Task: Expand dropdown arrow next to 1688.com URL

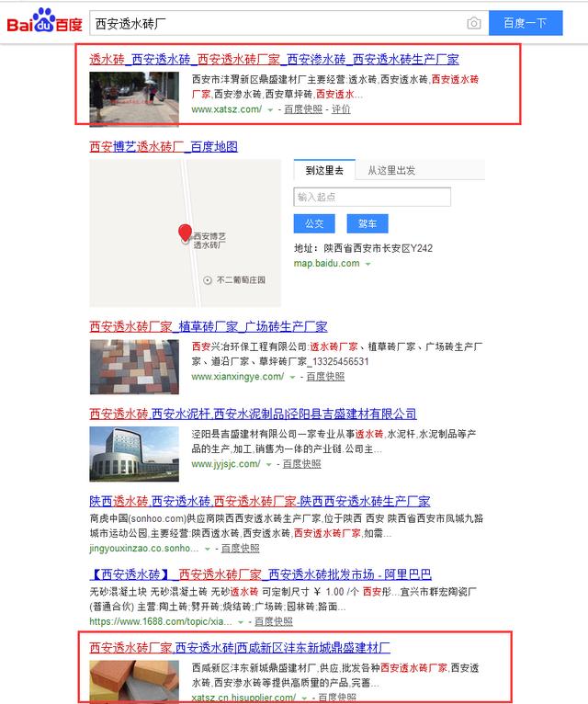Action: tap(241, 622)
